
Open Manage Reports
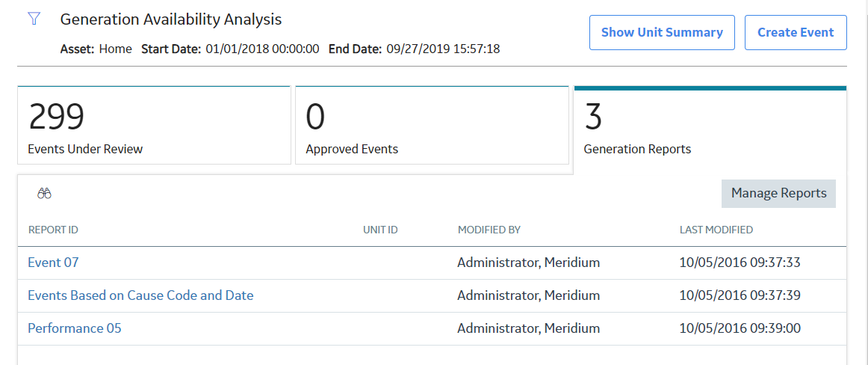pyautogui.click(x=778, y=193)
